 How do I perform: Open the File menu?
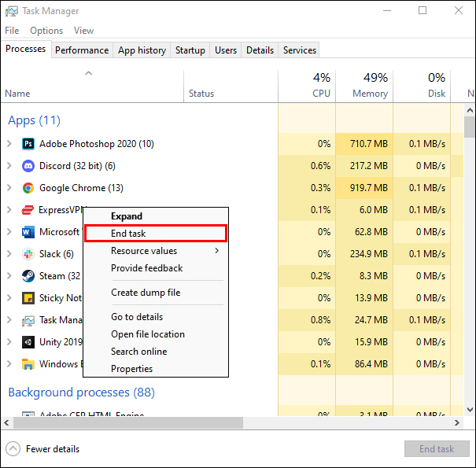(x=12, y=31)
